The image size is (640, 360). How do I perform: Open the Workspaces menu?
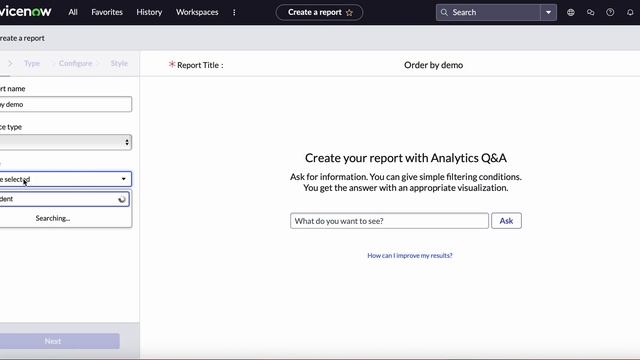point(197,12)
